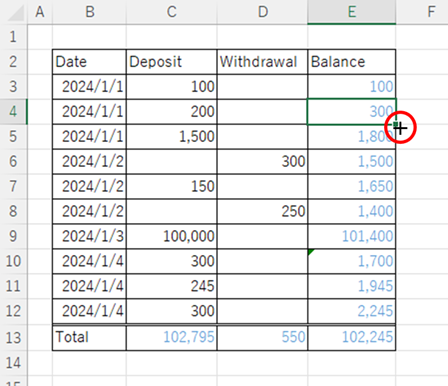Click the Deposit header cell
448x386 pixels.
point(172,62)
